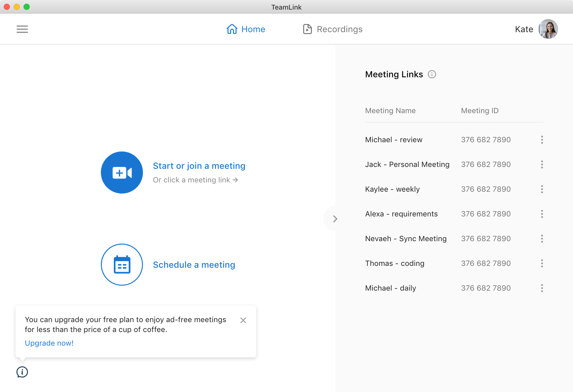Open Kate's profile avatar
The image size is (573, 392).
548,29
